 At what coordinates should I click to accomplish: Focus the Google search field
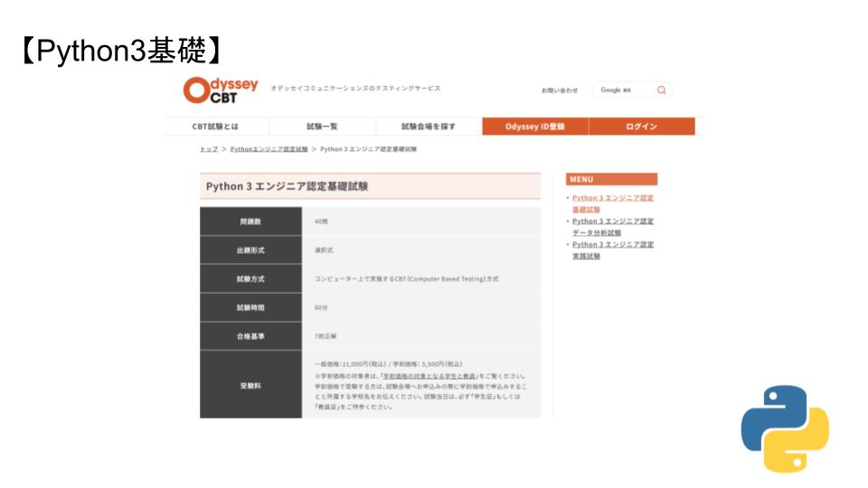pos(622,90)
